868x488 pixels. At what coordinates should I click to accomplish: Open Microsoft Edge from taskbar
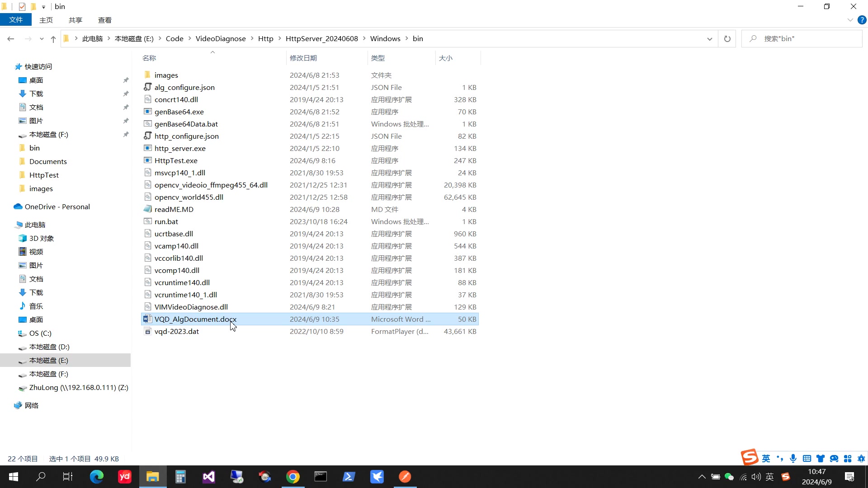(96, 477)
